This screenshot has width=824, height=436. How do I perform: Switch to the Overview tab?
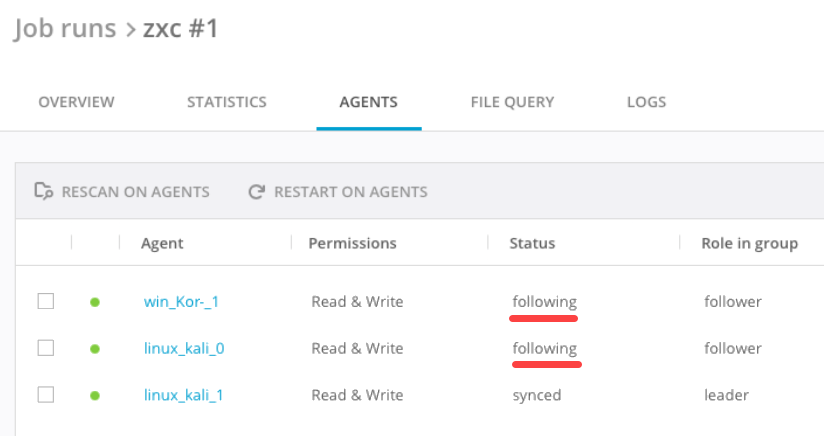point(76,102)
